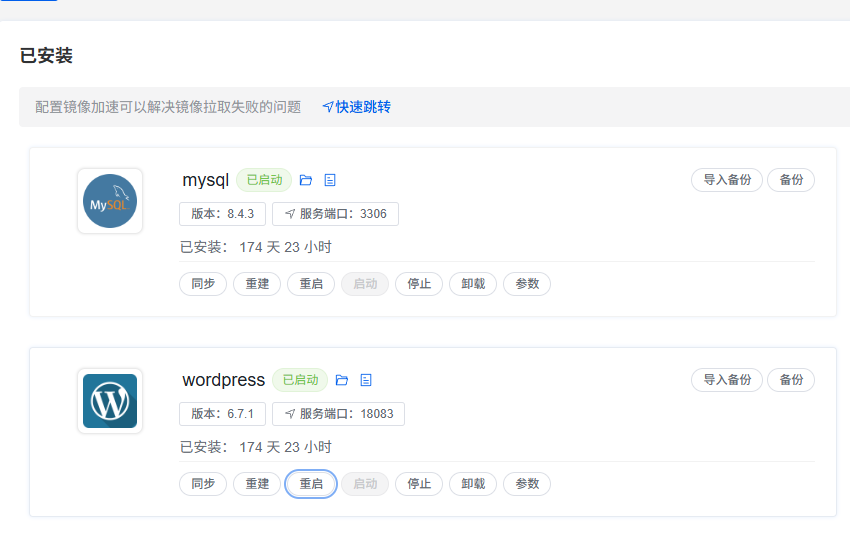
Task: Click mysql 已启动 status badge
Action: pos(264,180)
